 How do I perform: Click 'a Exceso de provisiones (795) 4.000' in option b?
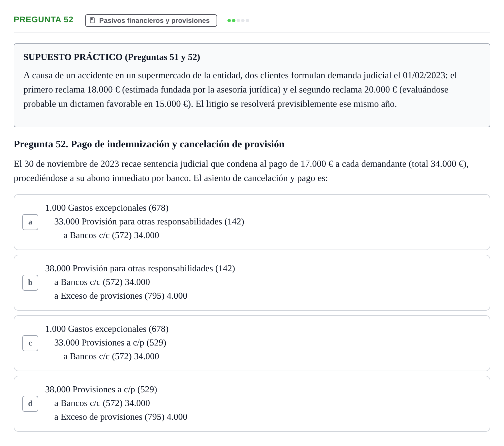pyautogui.click(x=121, y=296)
